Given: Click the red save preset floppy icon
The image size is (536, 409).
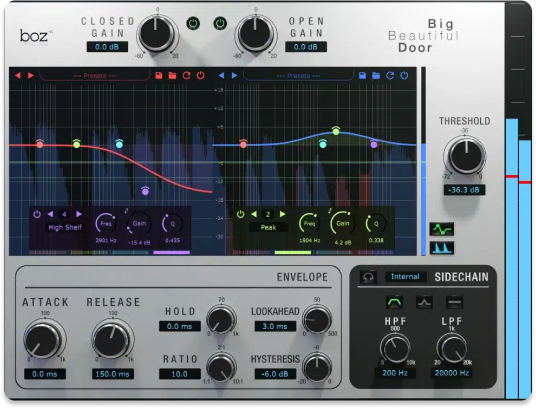Looking at the screenshot, I should pos(159,75).
